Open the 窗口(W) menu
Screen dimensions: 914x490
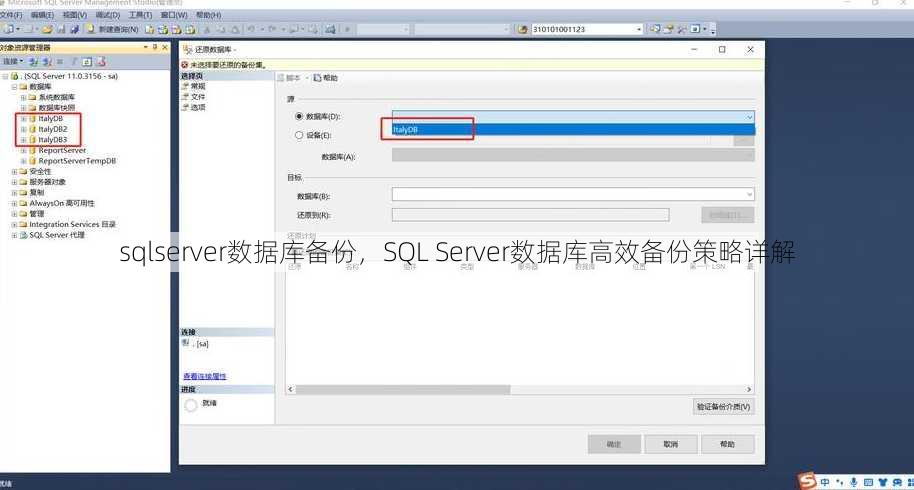point(174,15)
